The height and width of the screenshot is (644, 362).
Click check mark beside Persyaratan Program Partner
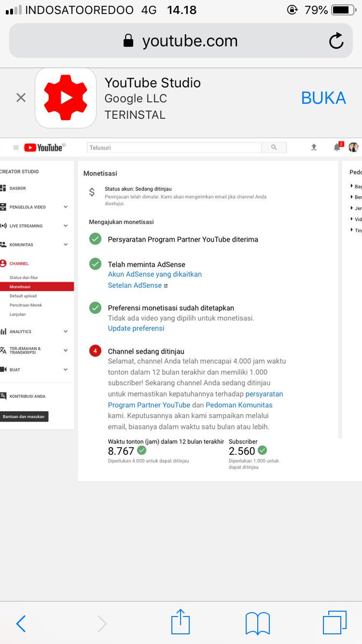[x=95, y=239]
